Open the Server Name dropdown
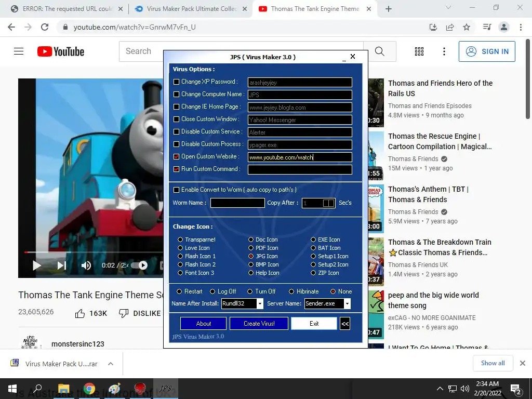The height and width of the screenshot is (399, 532). (x=347, y=303)
